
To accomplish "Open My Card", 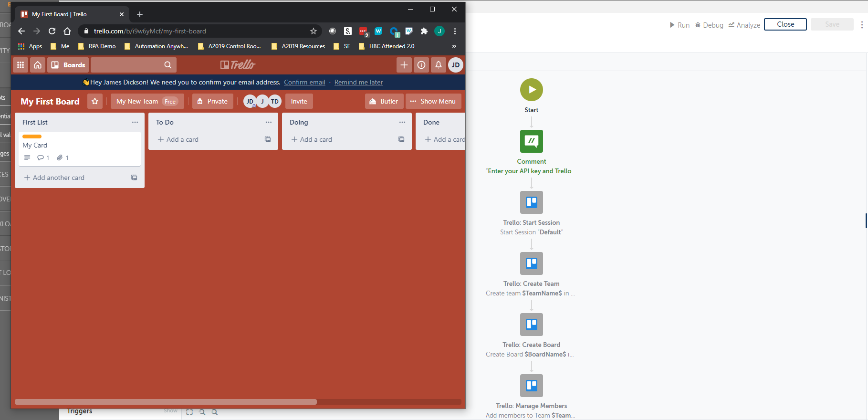I will coord(80,148).
